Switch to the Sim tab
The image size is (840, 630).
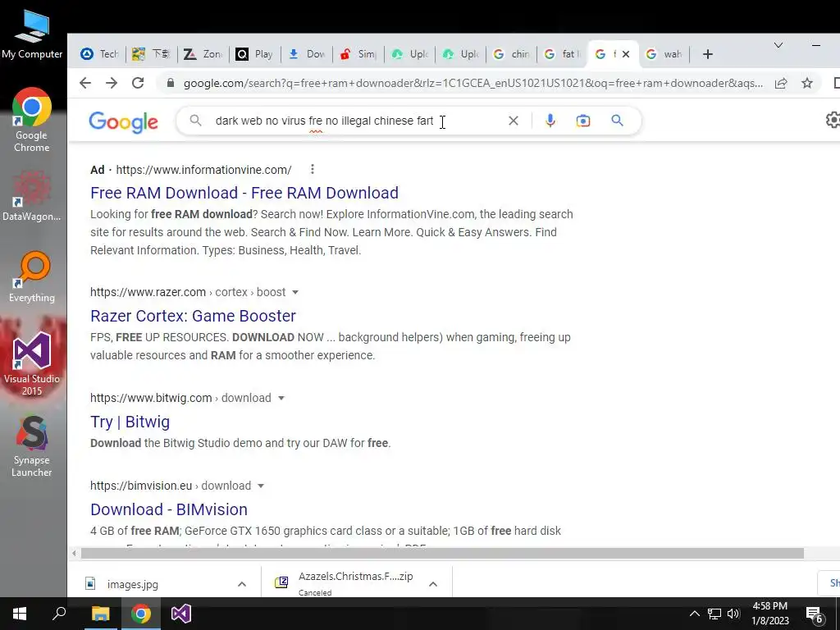click(x=358, y=54)
